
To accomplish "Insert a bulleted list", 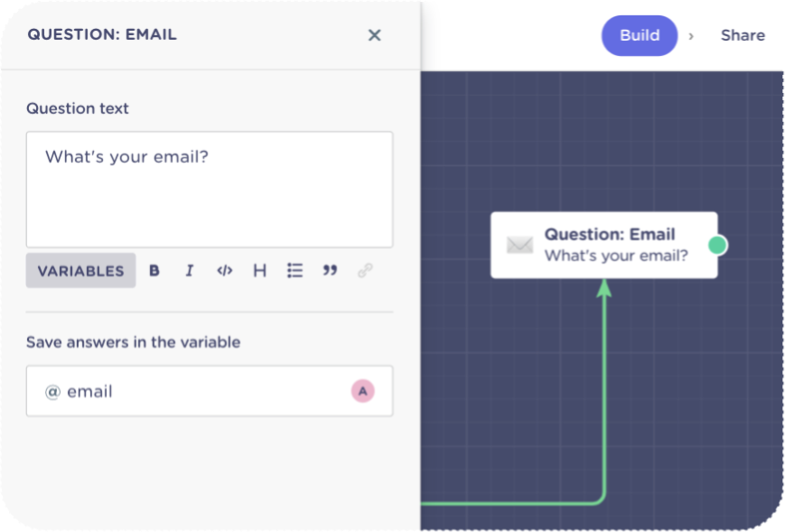I will (x=294, y=271).
